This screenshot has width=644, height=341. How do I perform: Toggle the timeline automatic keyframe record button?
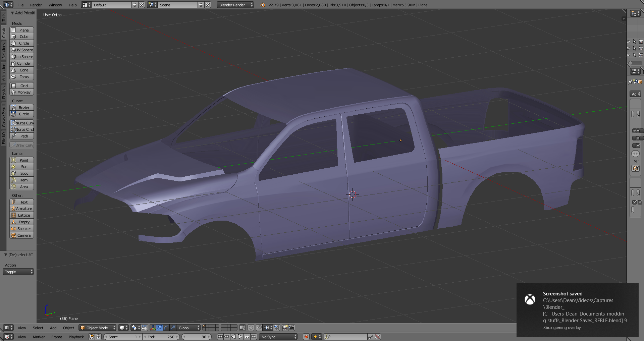click(x=306, y=337)
